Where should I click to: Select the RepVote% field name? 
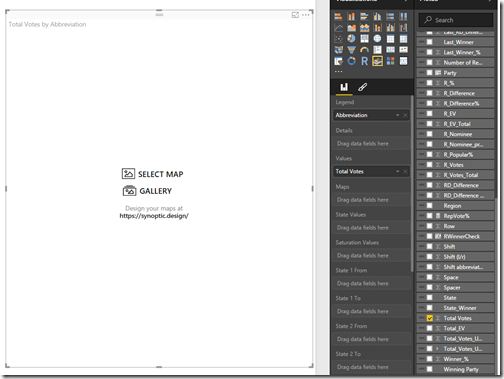[456, 216]
